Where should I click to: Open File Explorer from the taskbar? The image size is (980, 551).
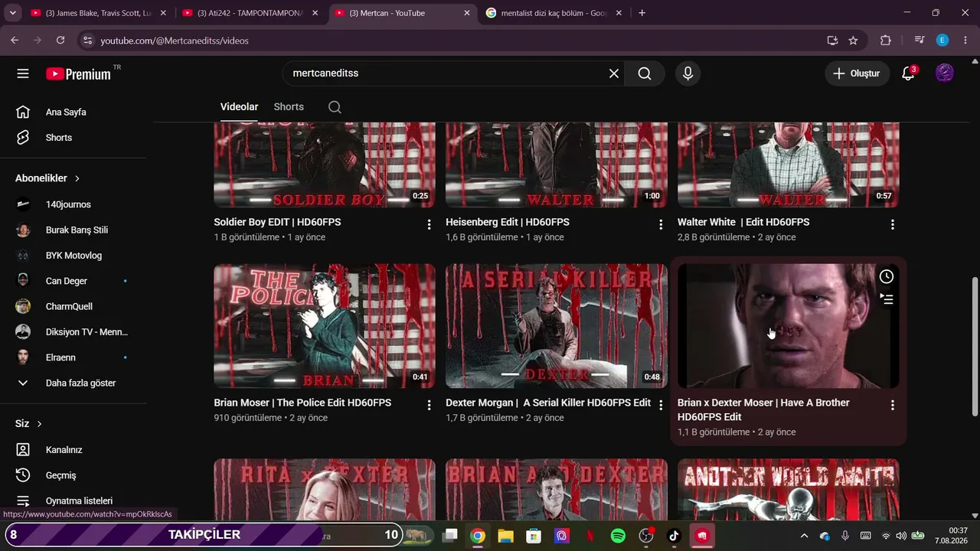[505, 536]
